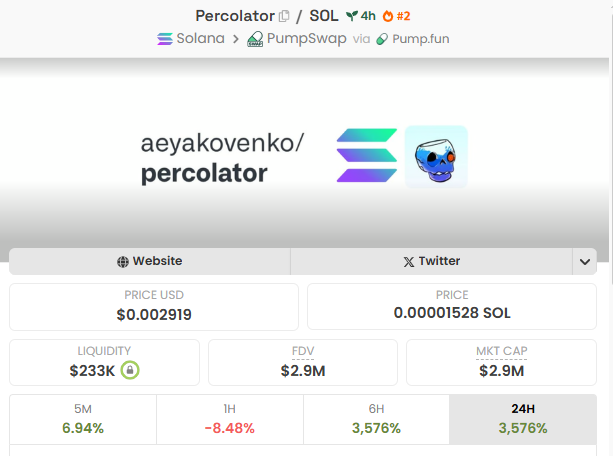Switch to the 6H timeframe tab
Image resolution: width=613 pixels, height=456 pixels.
click(x=376, y=419)
